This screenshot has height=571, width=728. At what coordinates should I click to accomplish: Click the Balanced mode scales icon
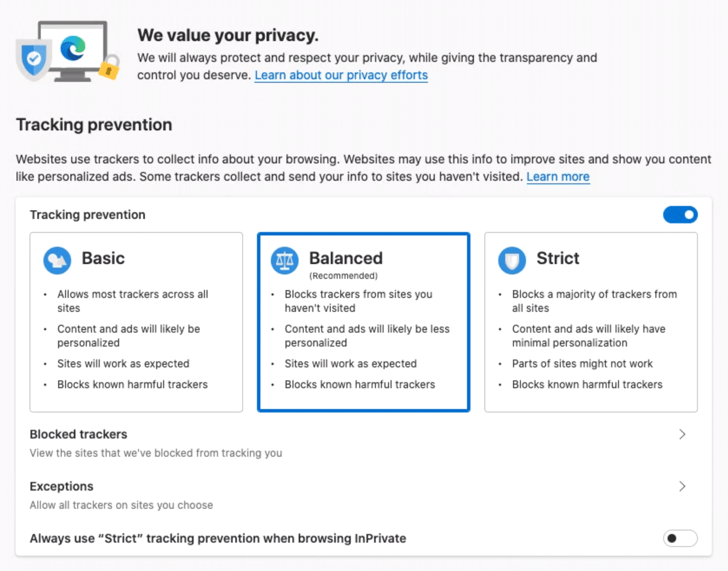[x=284, y=259]
